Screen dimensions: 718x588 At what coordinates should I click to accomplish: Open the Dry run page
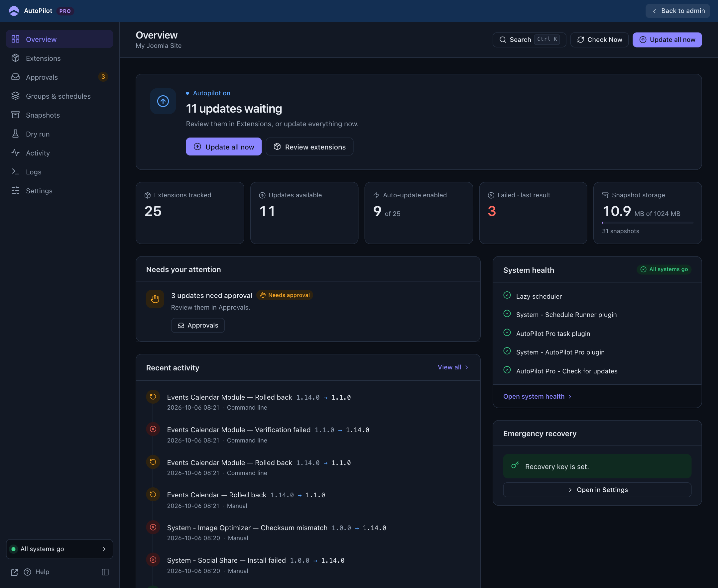60,134
